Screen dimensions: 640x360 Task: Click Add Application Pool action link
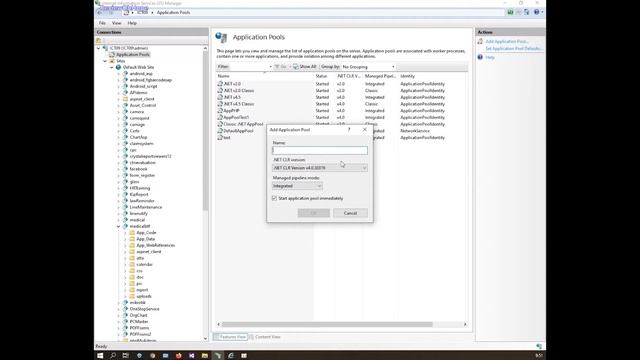tap(507, 42)
